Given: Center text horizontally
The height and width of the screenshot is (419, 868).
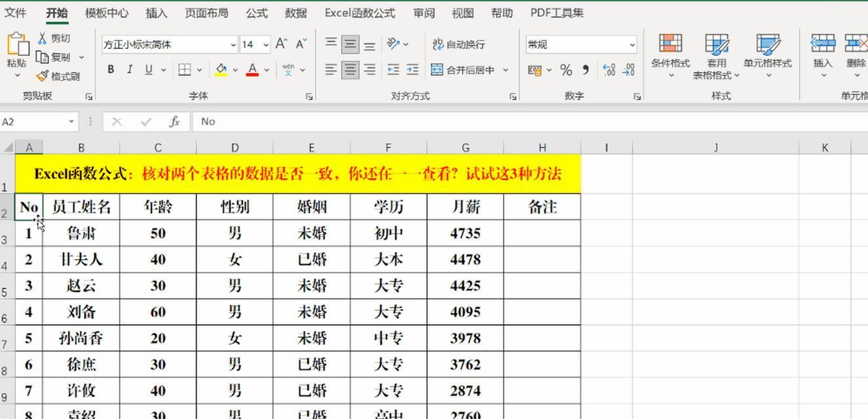Looking at the screenshot, I should click(350, 69).
